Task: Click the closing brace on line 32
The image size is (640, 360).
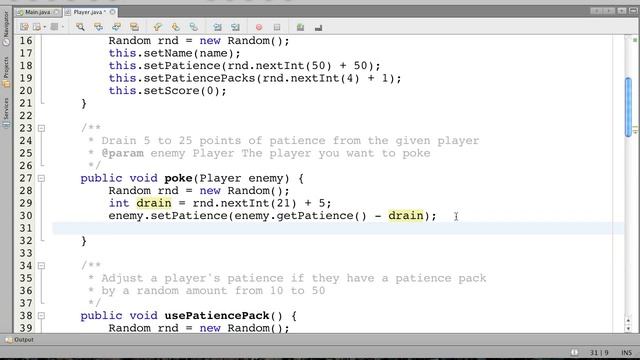Action: click(84, 241)
